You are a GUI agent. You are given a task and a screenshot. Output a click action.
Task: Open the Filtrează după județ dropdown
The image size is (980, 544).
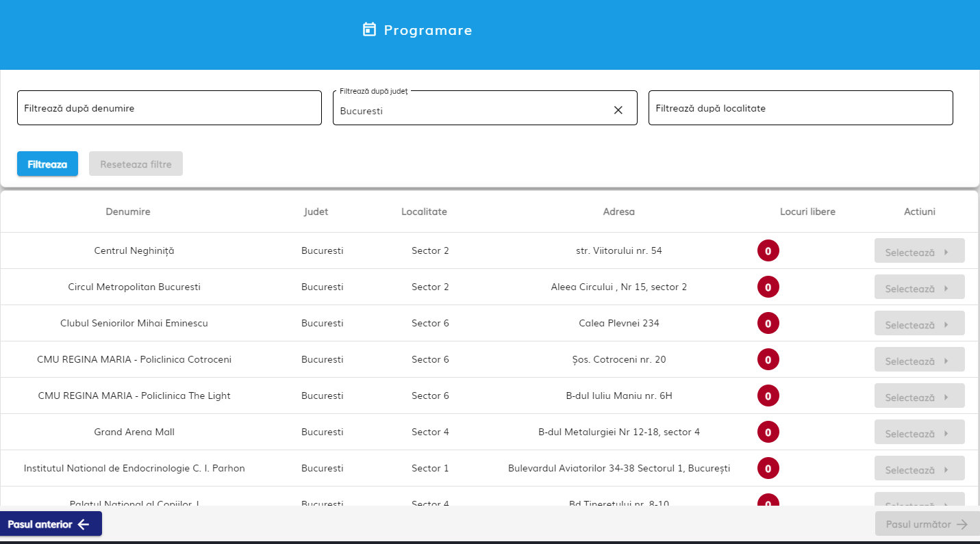point(473,110)
